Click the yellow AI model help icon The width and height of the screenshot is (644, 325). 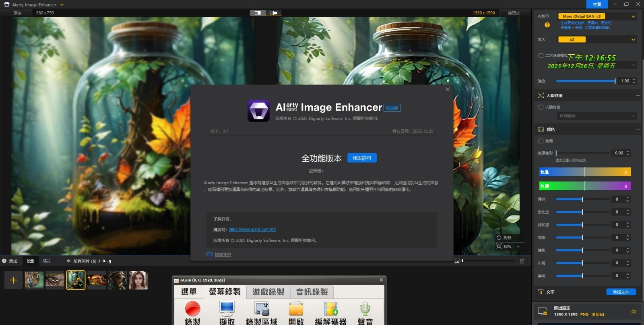click(547, 25)
